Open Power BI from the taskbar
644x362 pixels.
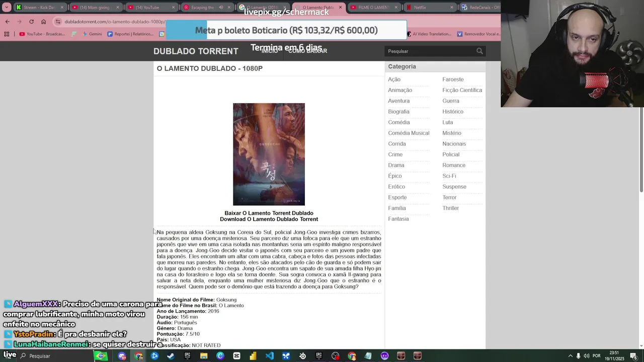coord(253,356)
